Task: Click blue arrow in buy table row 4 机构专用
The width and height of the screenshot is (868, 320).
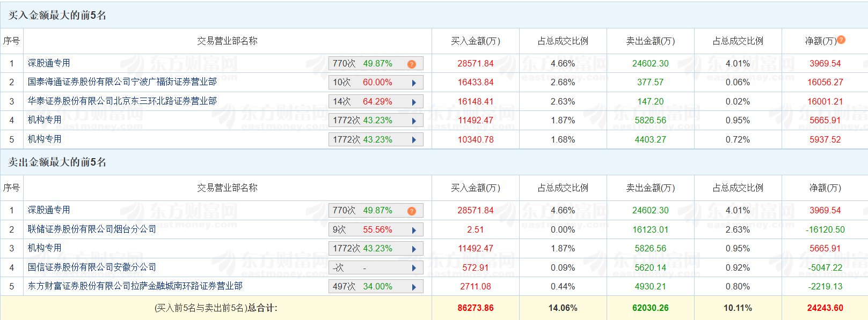Action: point(414,121)
